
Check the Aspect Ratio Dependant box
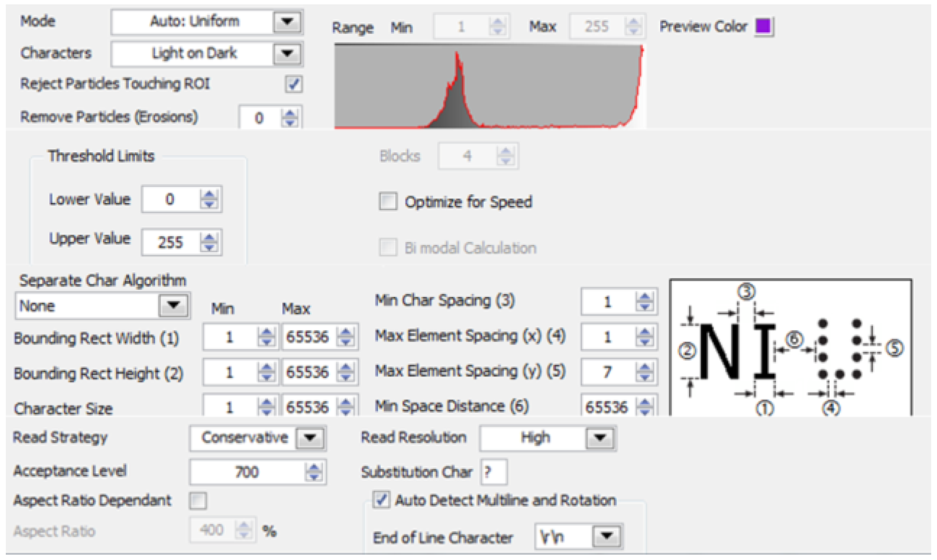[198, 500]
